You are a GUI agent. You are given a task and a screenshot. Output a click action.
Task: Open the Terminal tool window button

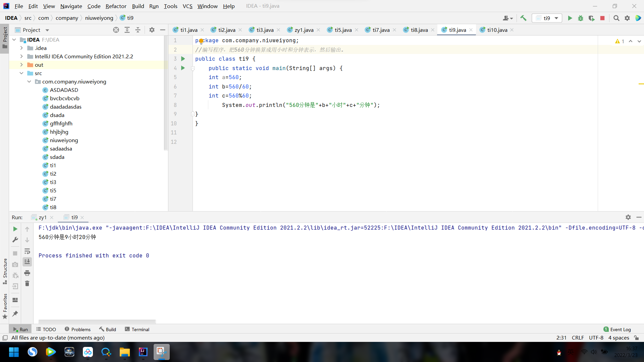(x=137, y=329)
